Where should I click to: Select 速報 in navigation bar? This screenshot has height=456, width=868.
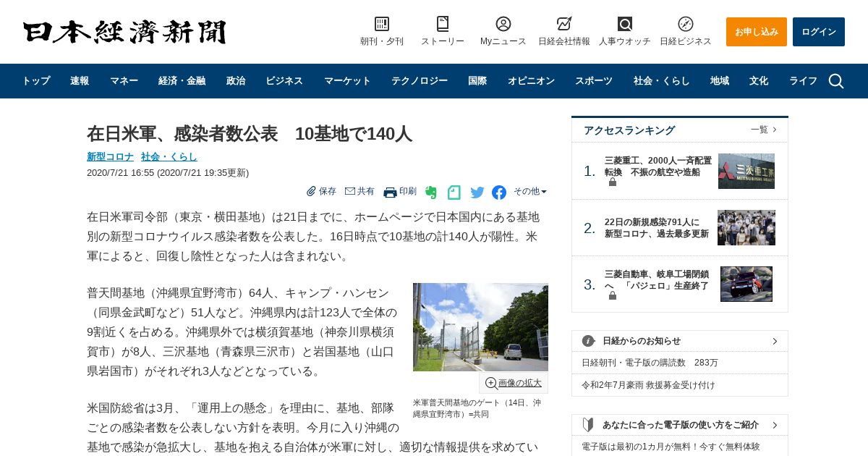click(80, 81)
